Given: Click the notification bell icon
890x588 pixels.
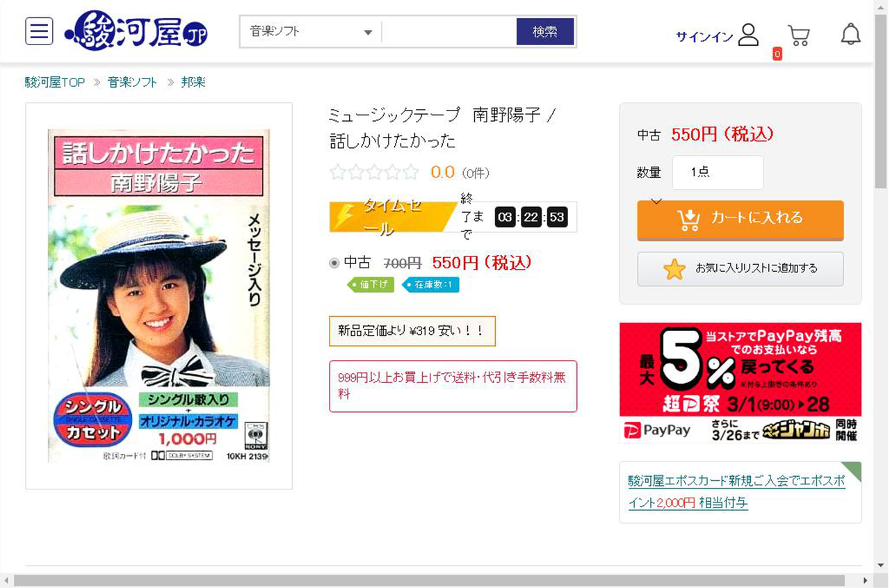Looking at the screenshot, I should click(850, 33).
